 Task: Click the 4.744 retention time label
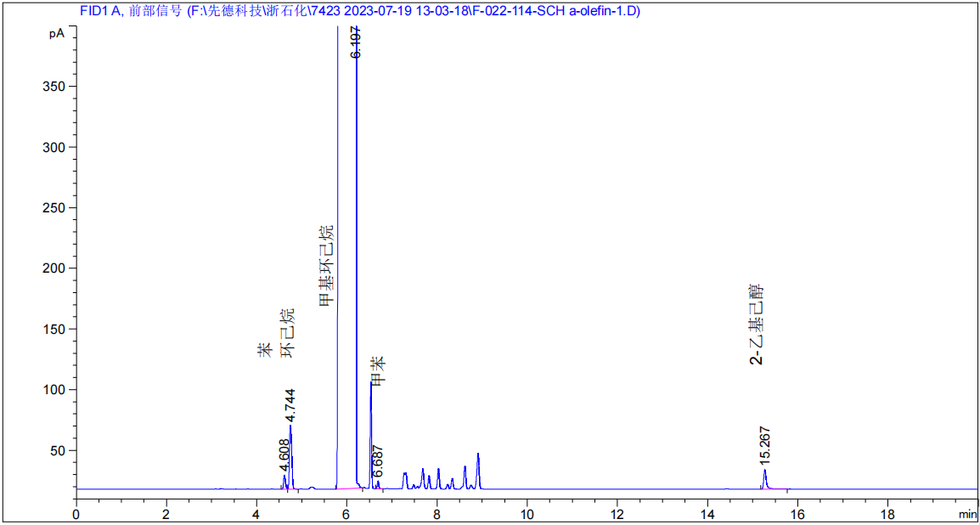[x=290, y=405]
